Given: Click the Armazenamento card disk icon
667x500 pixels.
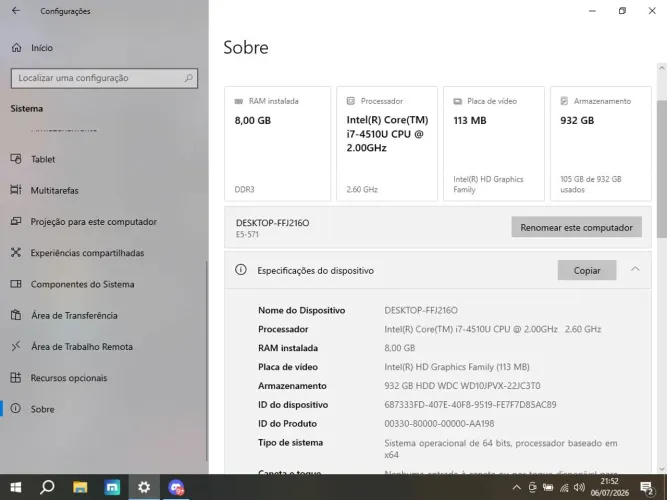Looking at the screenshot, I should click(564, 101).
